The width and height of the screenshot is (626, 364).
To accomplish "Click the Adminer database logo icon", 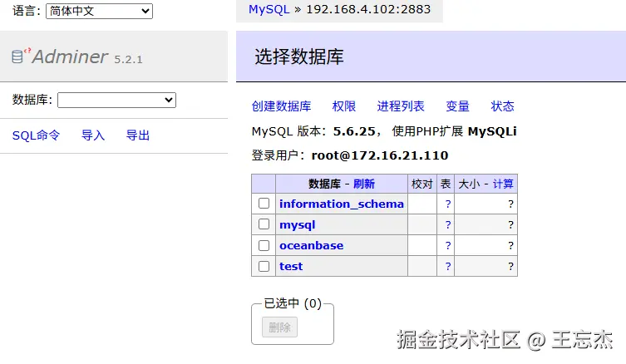I will point(21,56).
